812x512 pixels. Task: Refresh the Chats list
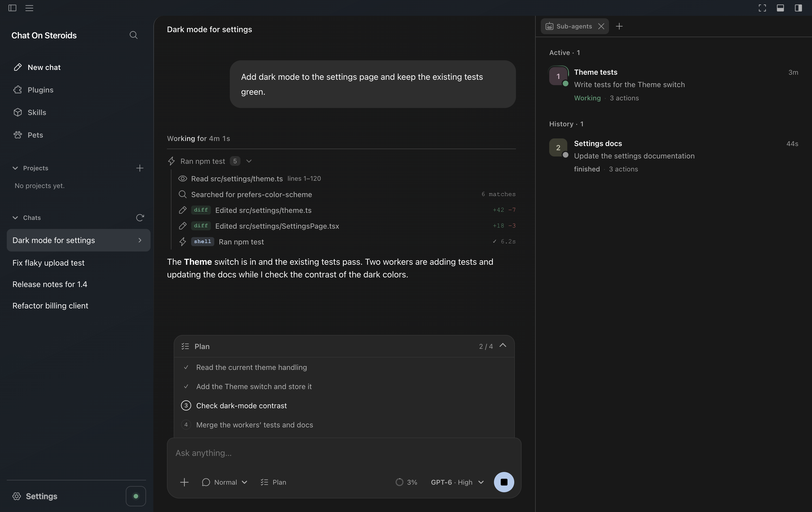tap(140, 218)
